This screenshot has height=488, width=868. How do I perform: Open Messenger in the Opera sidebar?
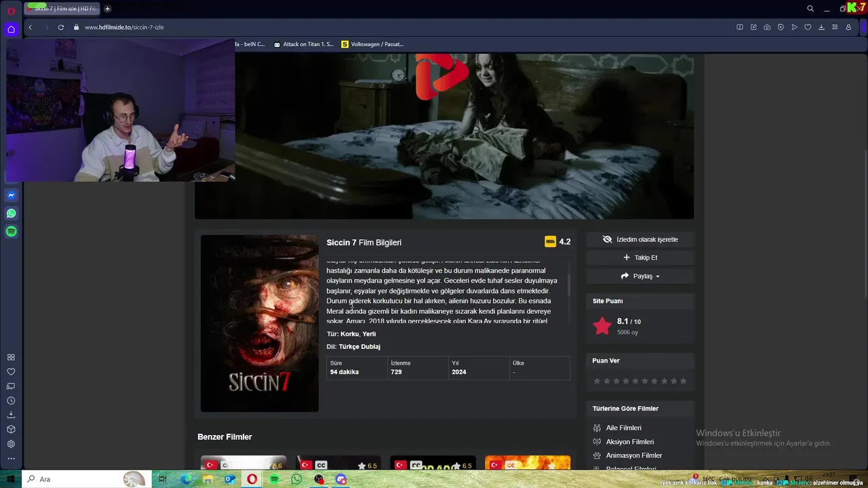click(11, 195)
